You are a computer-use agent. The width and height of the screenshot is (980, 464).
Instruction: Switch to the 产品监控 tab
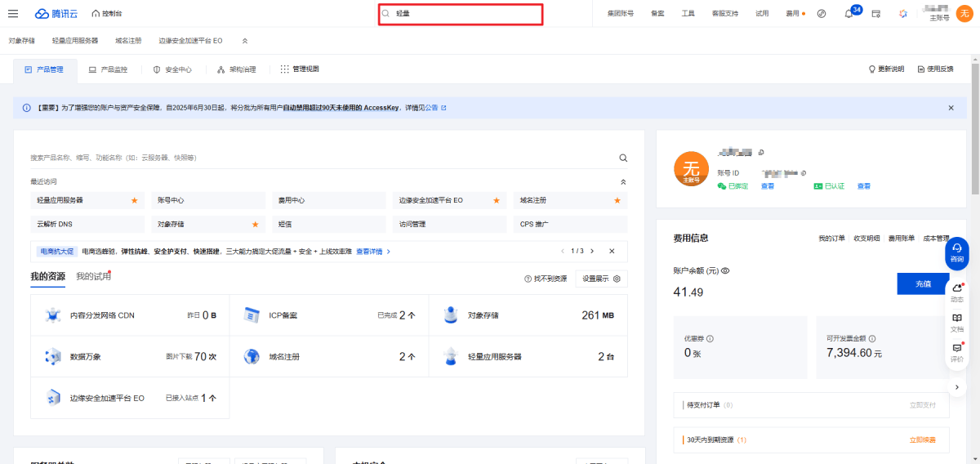tap(108, 70)
